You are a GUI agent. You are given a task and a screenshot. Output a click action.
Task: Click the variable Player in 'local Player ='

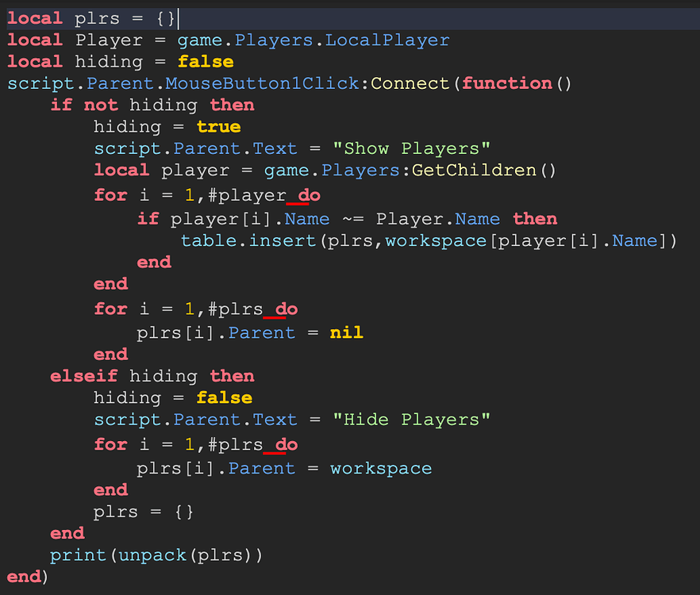pos(109,40)
